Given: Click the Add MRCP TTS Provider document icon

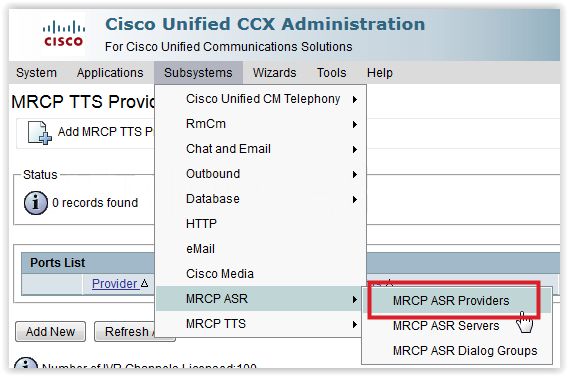Looking at the screenshot, I should (x=39, y=133).
